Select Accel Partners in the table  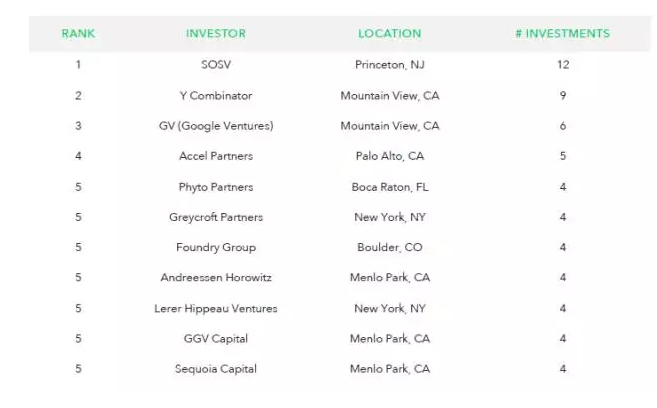tap(216, 156)
